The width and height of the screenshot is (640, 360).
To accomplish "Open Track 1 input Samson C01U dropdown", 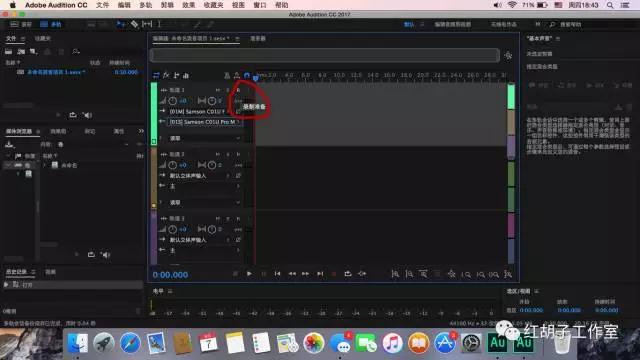I will [200, 111].
